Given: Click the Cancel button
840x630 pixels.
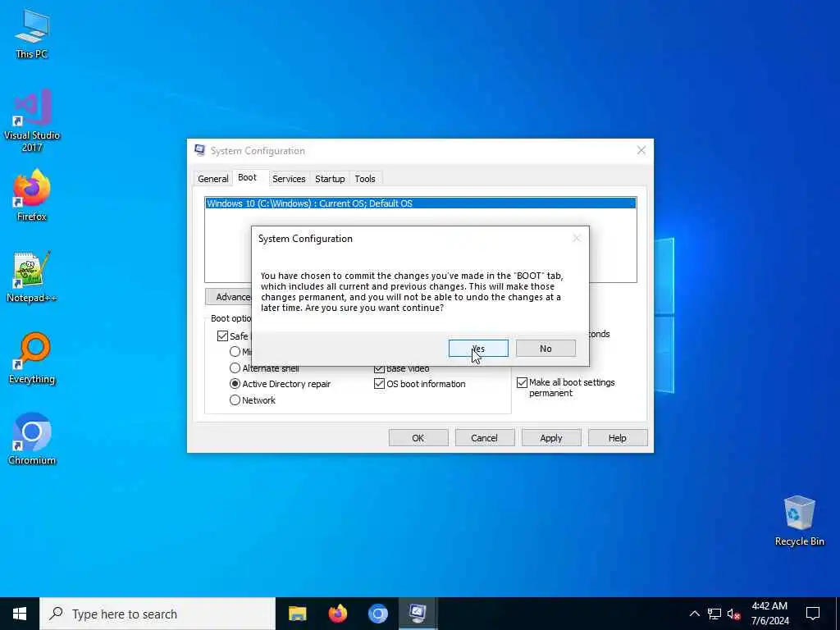Looking at the screenshot, I should [x=484, y=438].
